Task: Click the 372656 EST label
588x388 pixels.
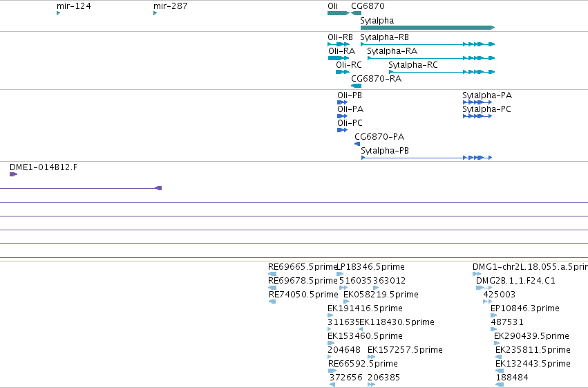Action: click(345, 378)
